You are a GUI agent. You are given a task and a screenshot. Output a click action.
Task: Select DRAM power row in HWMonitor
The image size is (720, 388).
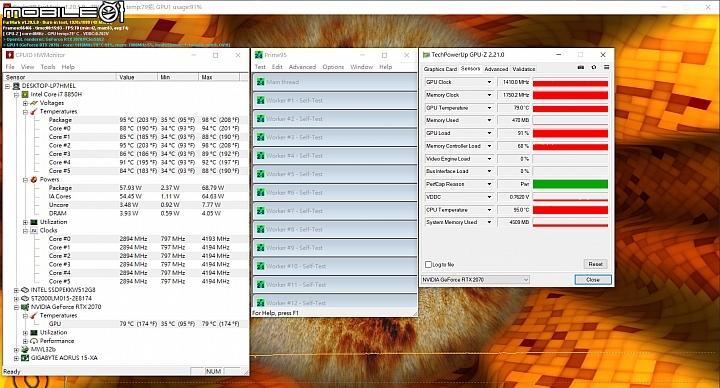(x=144, y=214)
